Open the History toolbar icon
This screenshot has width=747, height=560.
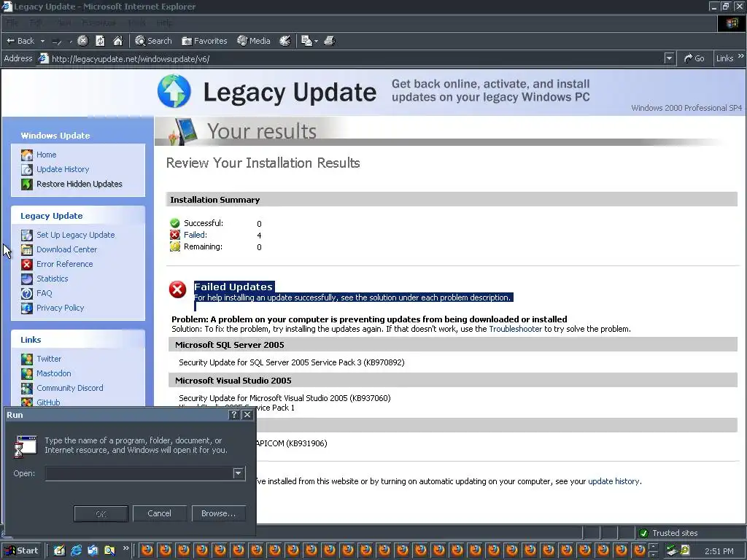pyautogui.click(x=285, y=41)
